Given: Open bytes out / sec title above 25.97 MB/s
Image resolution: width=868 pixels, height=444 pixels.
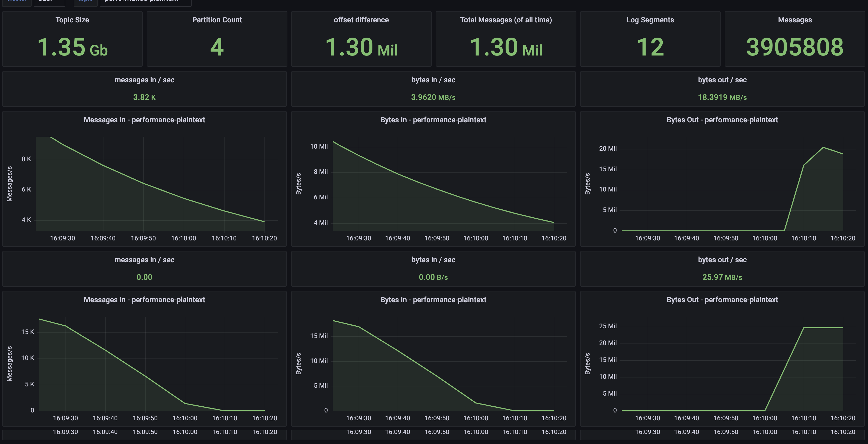Looking at the screenshot, I should click(722, 260).
